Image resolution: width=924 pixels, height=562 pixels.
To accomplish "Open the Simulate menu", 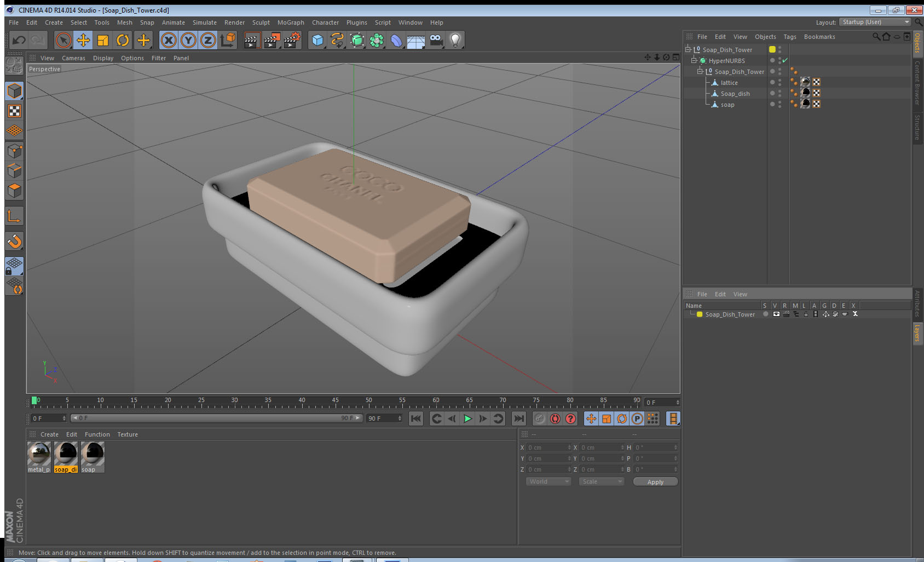I will 204,22.
